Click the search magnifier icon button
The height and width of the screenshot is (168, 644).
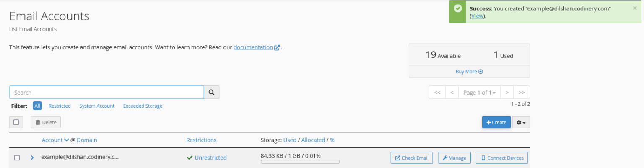[211, 93]
